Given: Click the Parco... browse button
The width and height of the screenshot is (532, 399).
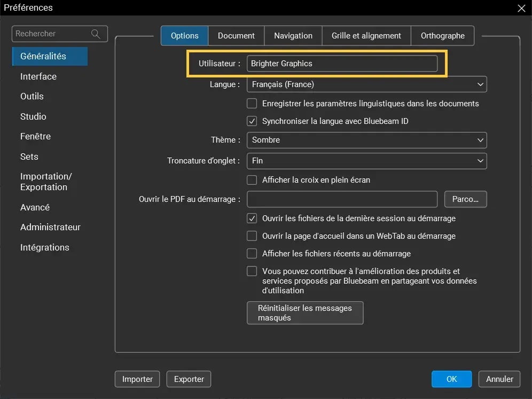Looking at the screenshot, I should [465, 199].
